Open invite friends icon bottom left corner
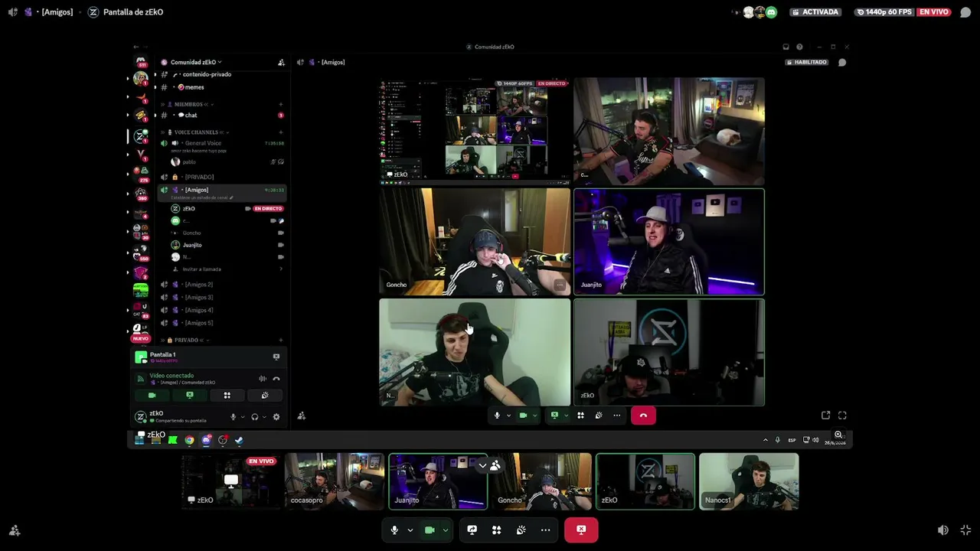Image resolution: width=980 pixels, height=551 pixels. click(14, 530)
